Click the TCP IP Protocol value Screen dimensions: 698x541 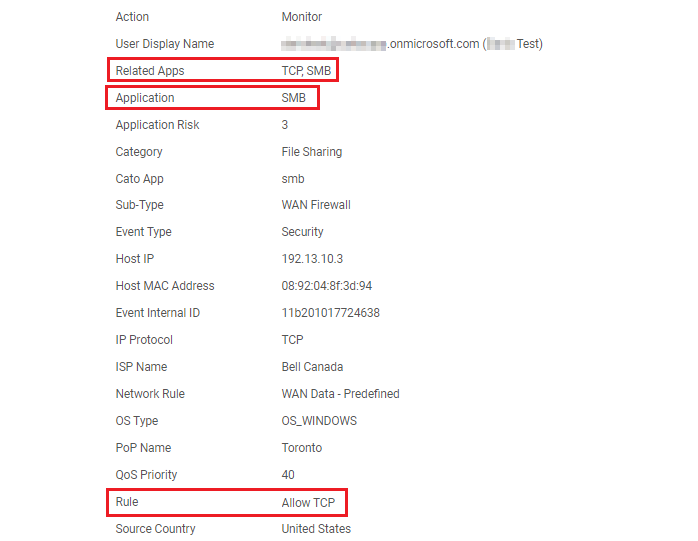[292, 340]
